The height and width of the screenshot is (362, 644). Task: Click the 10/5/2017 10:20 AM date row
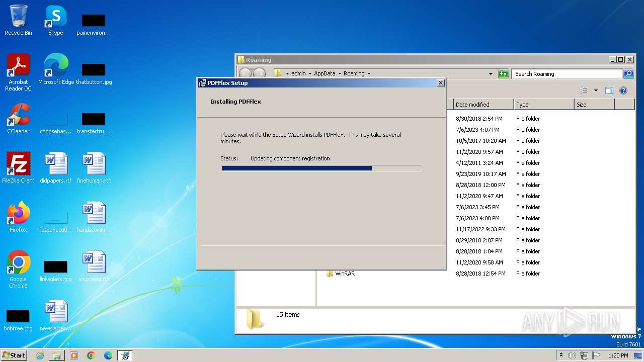(x=481, y=141)
